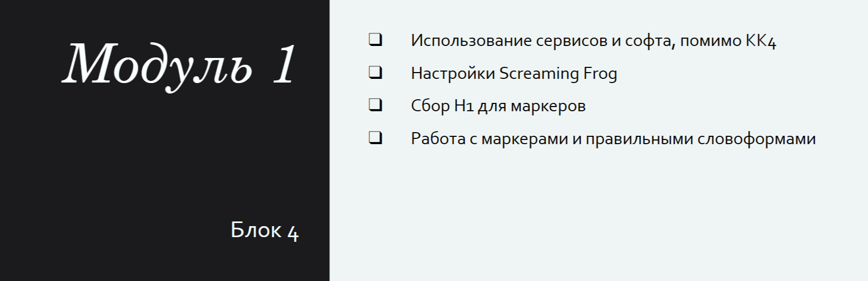Select the "Блок 4" subtitle text
The image size is (868, 281).
coord(264,230)
